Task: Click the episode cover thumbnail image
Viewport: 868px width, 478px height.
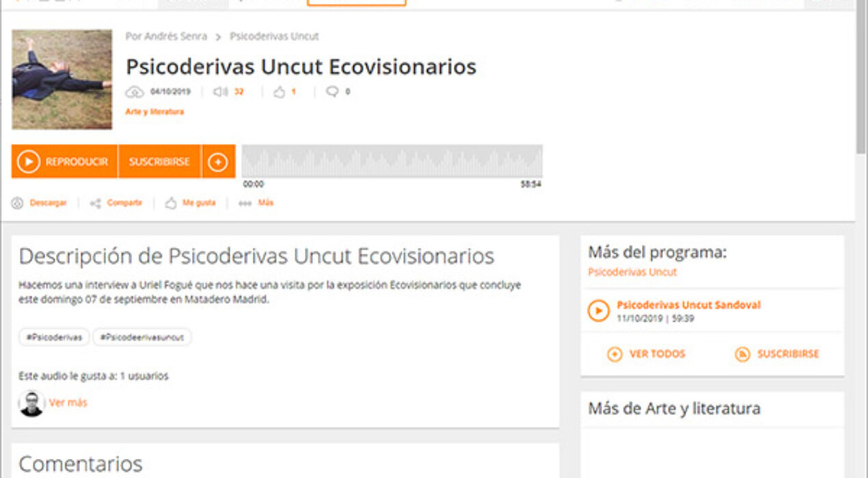Action: pyautogui.click(x=62, y=79)
